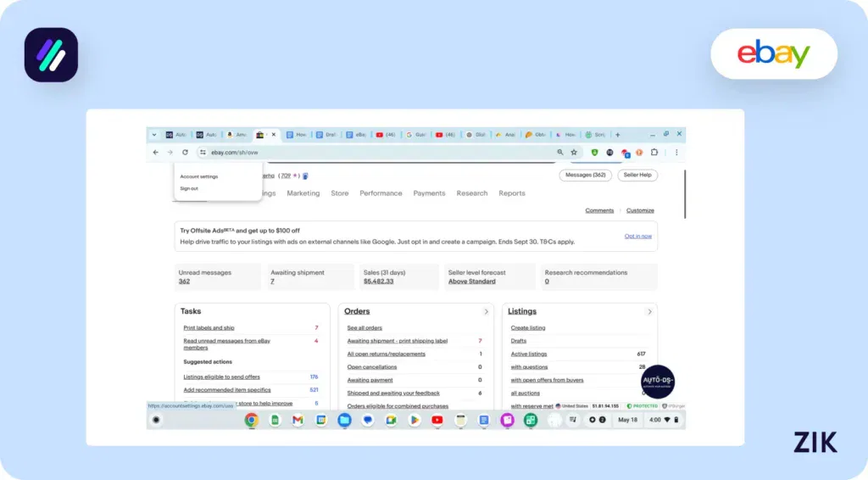Image resolution: width=868 pixels, height=480 pixels.
Task: Click the Messages (362) button
Action: pos(585,175)
